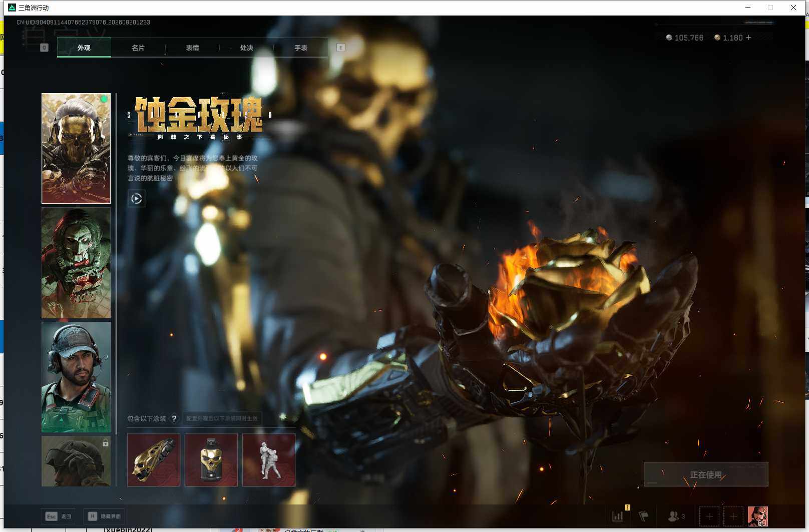
Task: Open the 处决 tab
Action: (246, 48)
